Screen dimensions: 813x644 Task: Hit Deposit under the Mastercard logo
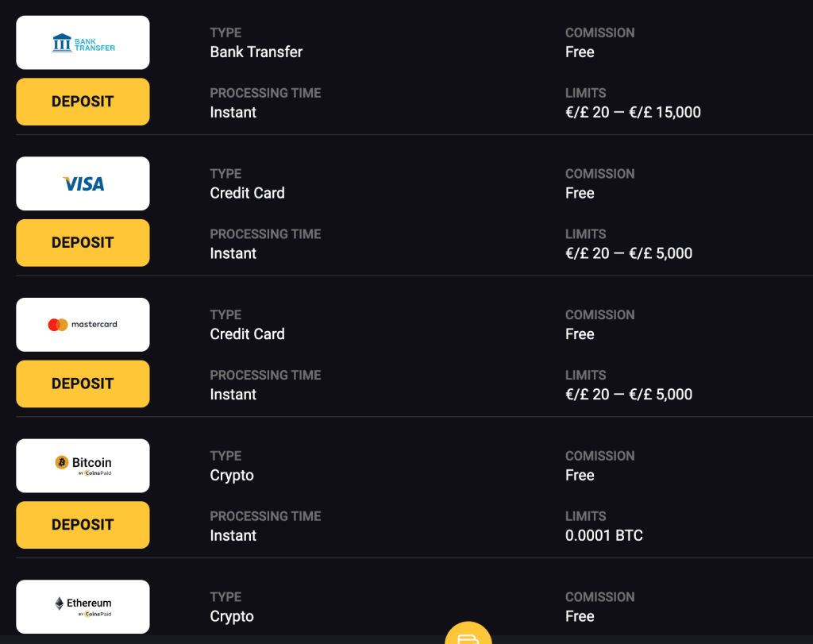coord(83,384)
